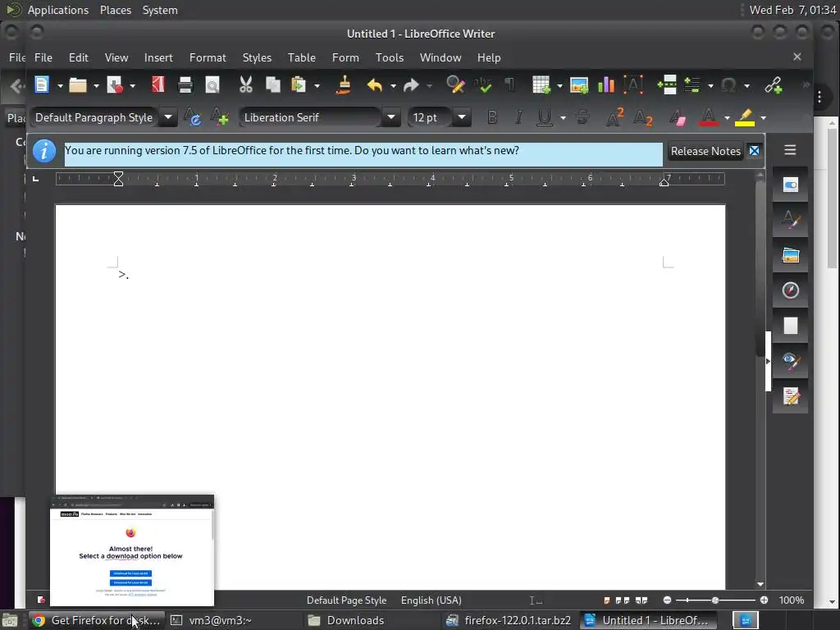The height and width of the screenshot is (630, 840).
Task: Open Find and Replace
Action: pos(455,84)
